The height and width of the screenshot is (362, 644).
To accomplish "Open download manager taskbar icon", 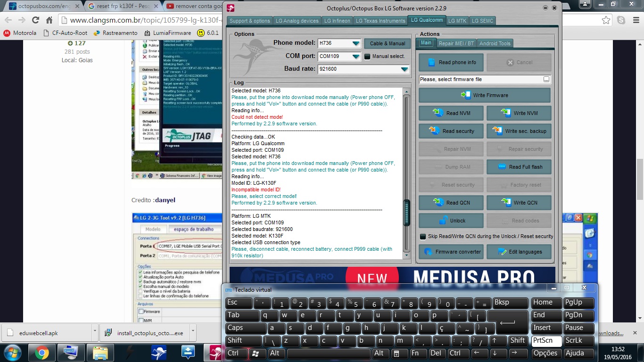I will click(188, 352).
